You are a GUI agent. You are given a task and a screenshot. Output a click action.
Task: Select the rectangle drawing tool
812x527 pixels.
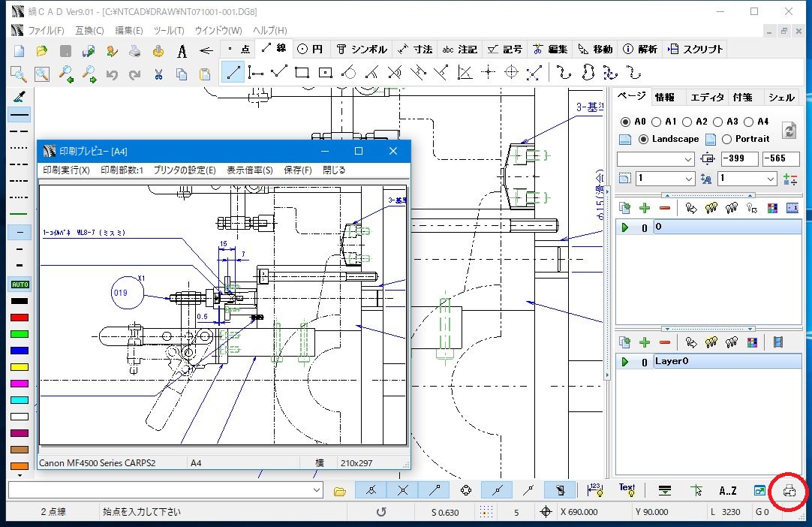(302, 72)
